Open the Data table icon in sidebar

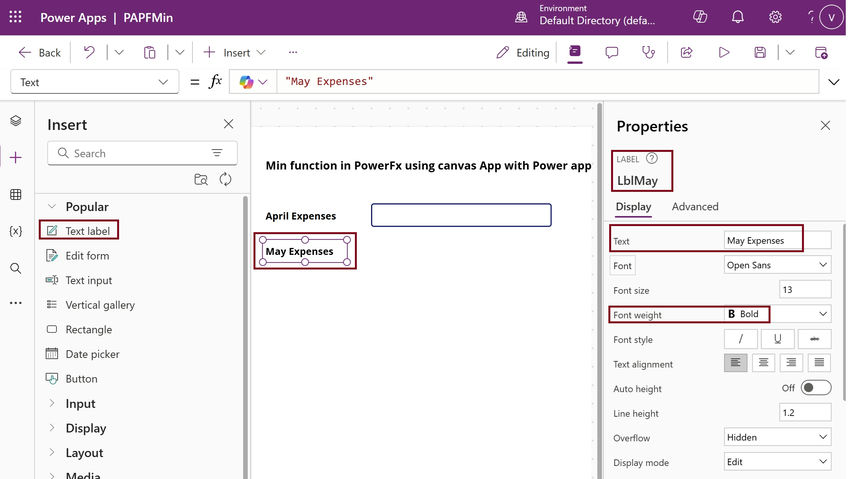coord(16,195)
